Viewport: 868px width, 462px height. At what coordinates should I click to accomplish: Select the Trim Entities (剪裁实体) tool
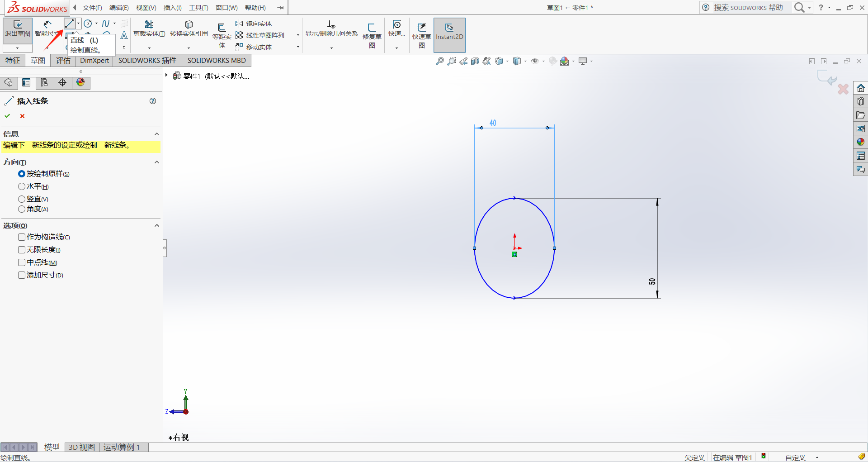(149, 28)
